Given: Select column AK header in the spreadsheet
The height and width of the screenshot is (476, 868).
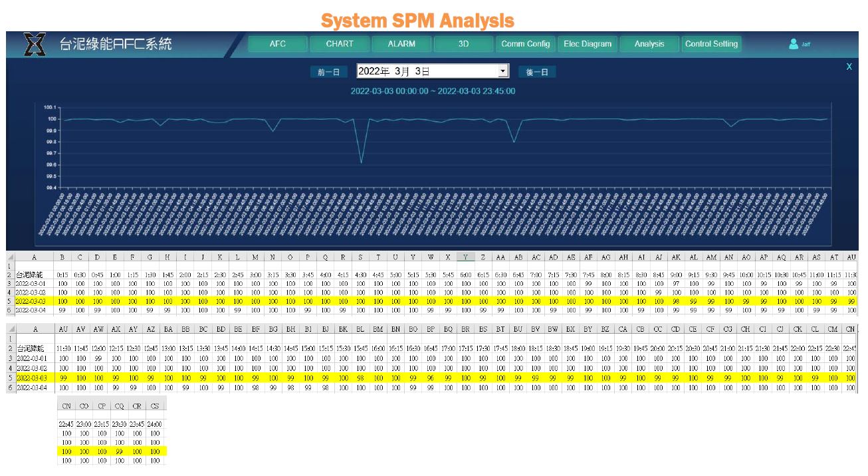Looking at the screenshot, I should point(675,257).
